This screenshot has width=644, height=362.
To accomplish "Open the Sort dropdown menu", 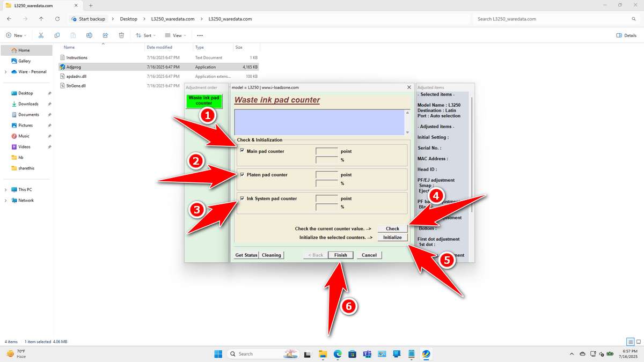I will [145, 35].
